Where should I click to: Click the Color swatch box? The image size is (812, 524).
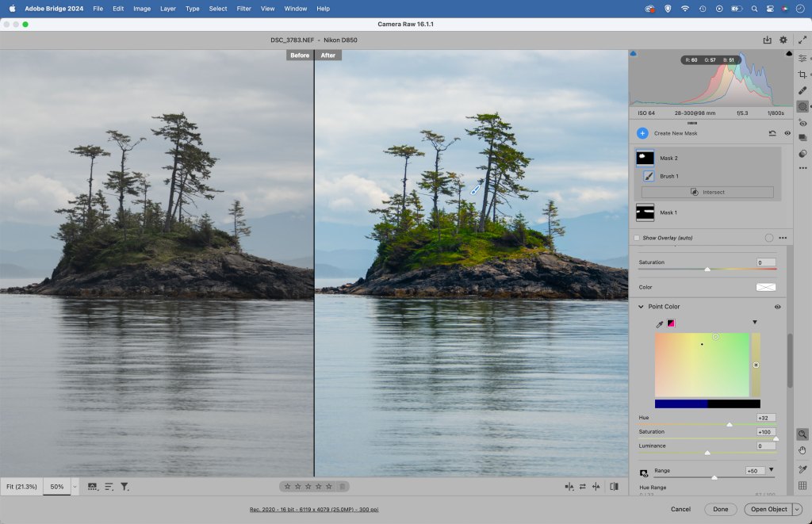[766, 288]
